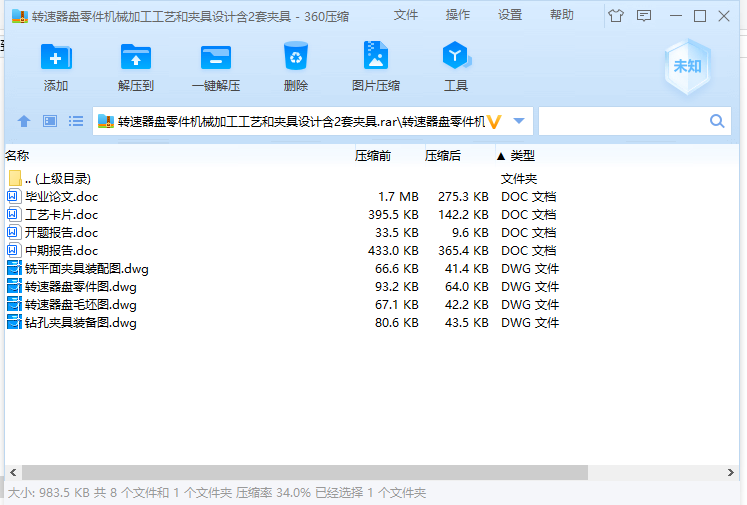Open the 图片压缩 image compression tool
This screenshot has width=747, height=505.
tap(376, 55)
